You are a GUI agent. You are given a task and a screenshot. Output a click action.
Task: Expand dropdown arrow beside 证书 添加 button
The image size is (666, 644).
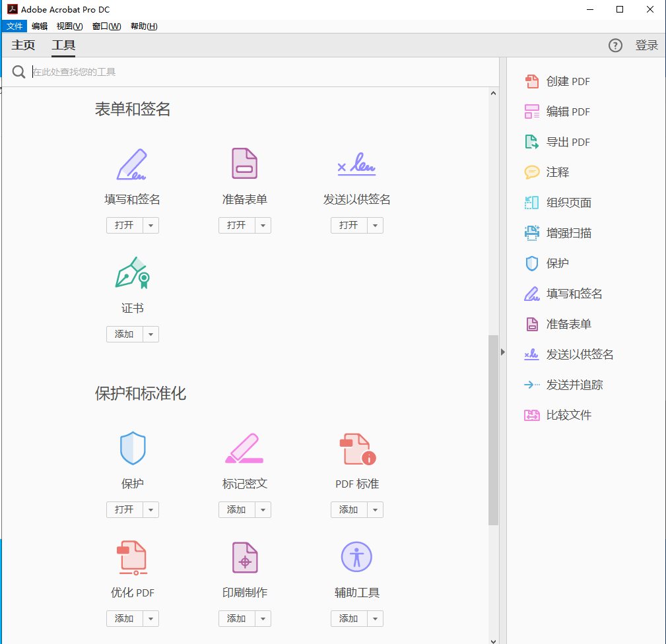[150, 335]
